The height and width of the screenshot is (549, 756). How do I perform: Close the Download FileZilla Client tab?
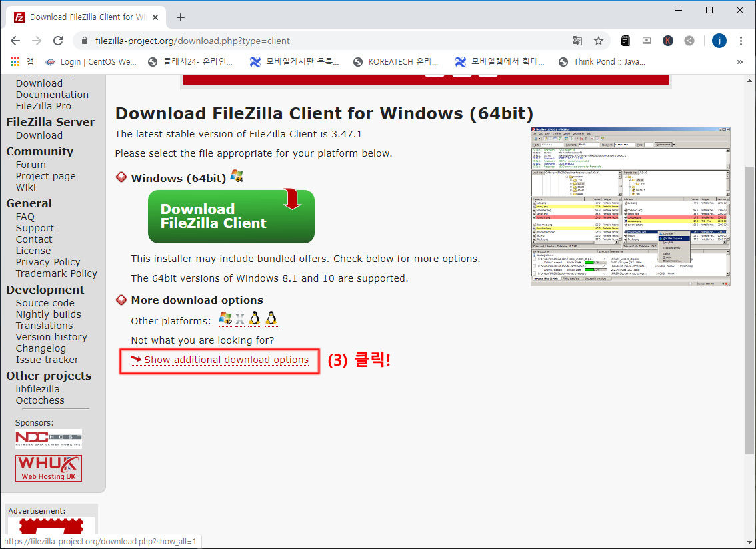click(x=155, y=17)
